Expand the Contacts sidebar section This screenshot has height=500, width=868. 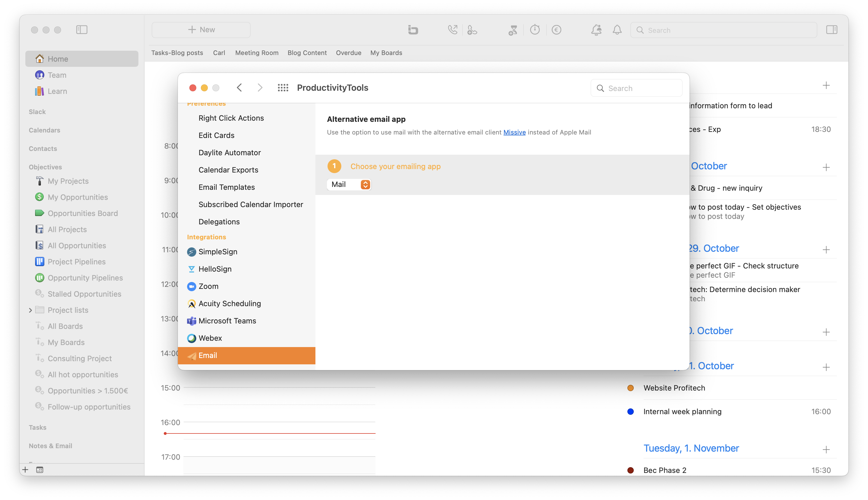point(43,149)
